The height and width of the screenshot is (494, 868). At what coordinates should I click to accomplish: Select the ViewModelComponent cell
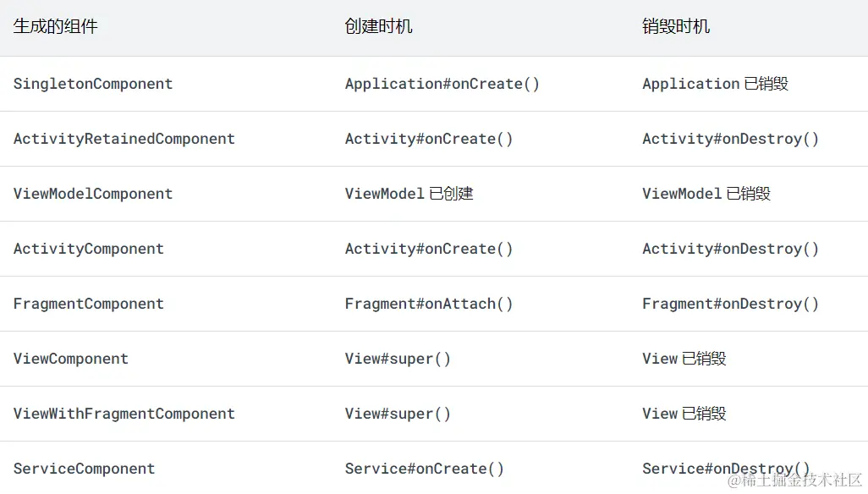(x=93, y=194)
